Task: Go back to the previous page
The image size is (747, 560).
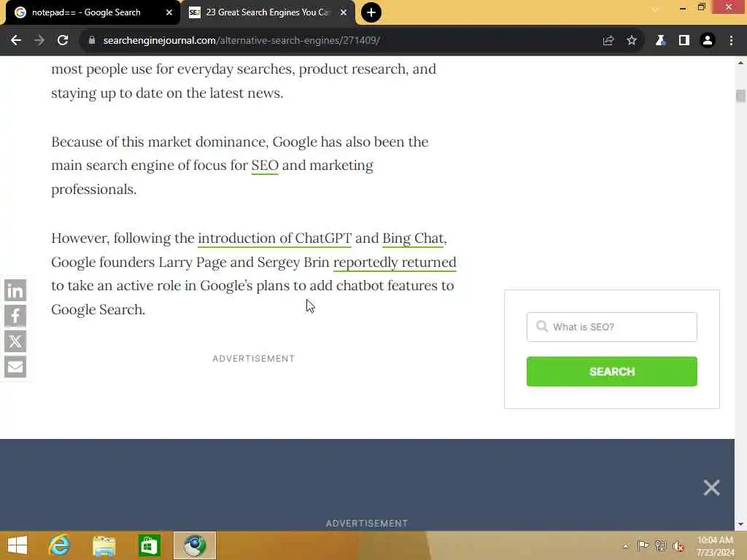Action: 16,41
